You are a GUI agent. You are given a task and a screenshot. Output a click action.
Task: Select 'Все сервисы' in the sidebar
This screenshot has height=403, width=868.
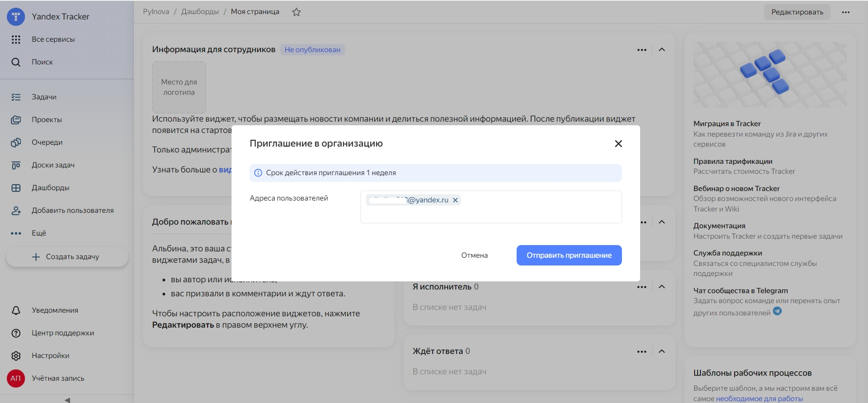(53, 39)
